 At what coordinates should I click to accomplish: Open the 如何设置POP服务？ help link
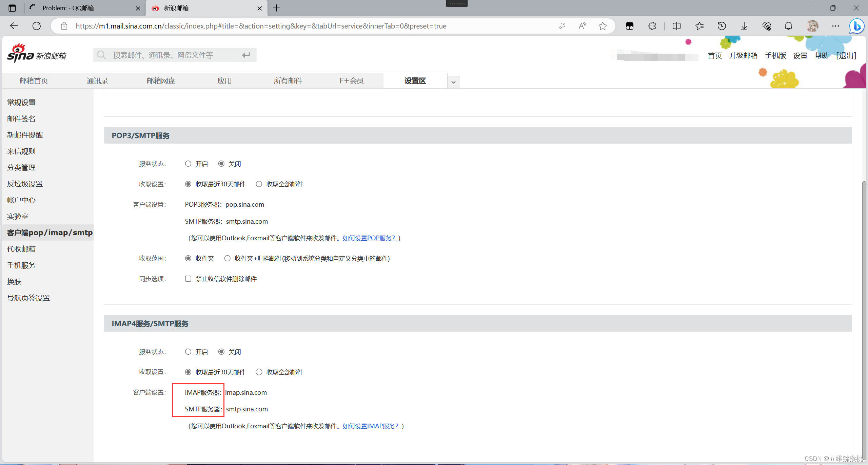click(x=370, y=238)
